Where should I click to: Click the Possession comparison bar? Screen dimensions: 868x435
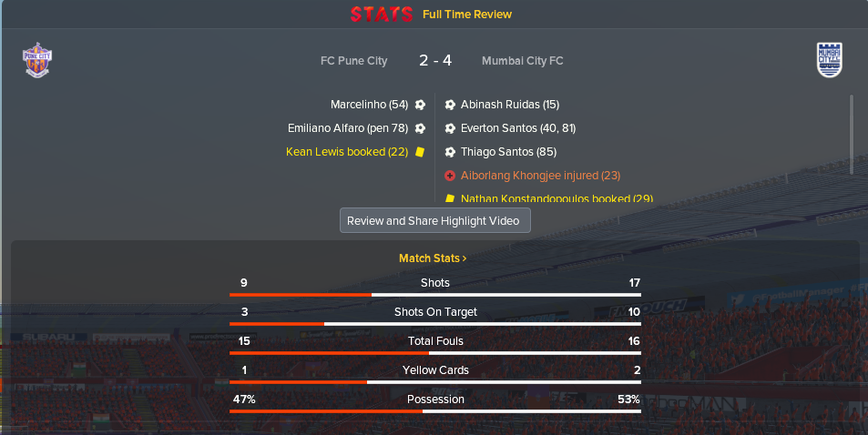[x=435, y=411]
